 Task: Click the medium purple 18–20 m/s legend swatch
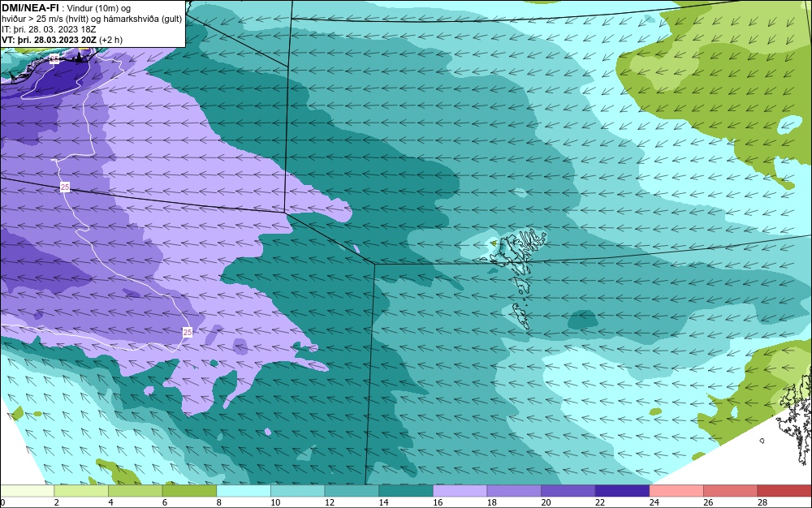point(514,491)
